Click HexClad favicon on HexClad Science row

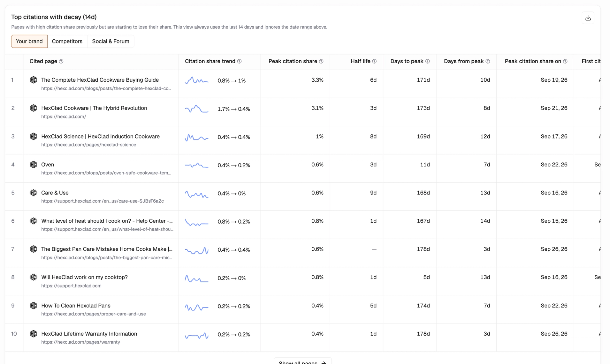(x=33, y=136)
